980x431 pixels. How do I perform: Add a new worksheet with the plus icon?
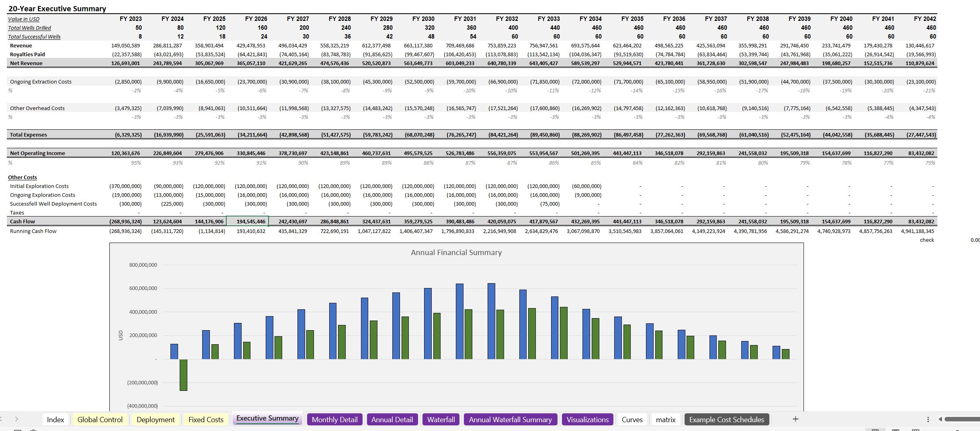point(795,419)
